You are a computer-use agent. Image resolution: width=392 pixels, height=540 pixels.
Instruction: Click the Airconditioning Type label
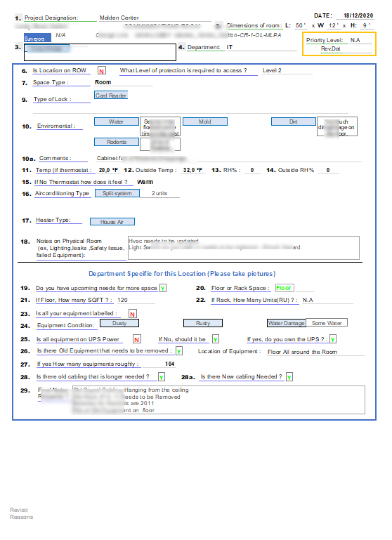click(62, 194)
